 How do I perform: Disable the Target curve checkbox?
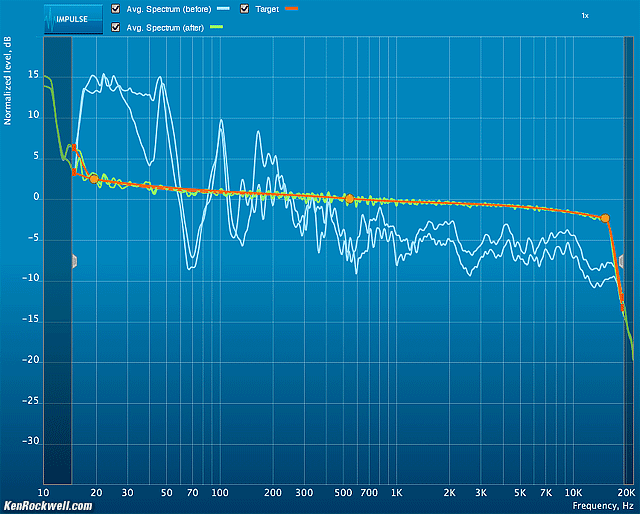[x=246, y=9]
